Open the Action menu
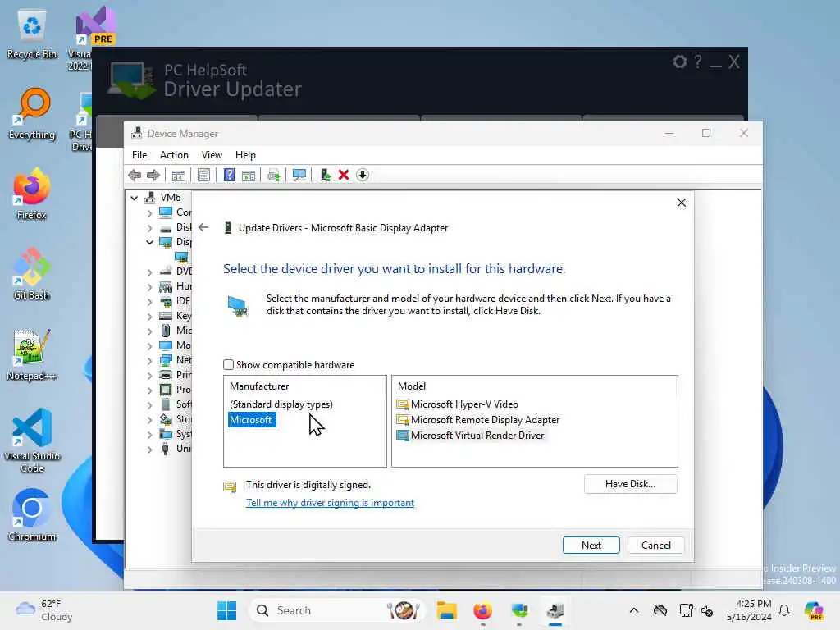Screen dimensions: 840x630 pyautogui.click(x=174, y=155)
